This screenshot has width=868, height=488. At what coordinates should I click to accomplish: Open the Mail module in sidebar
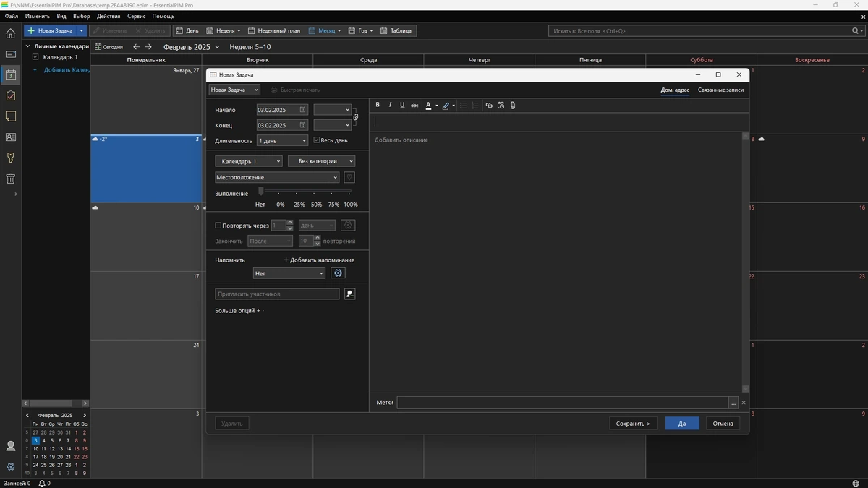point(10,54)
